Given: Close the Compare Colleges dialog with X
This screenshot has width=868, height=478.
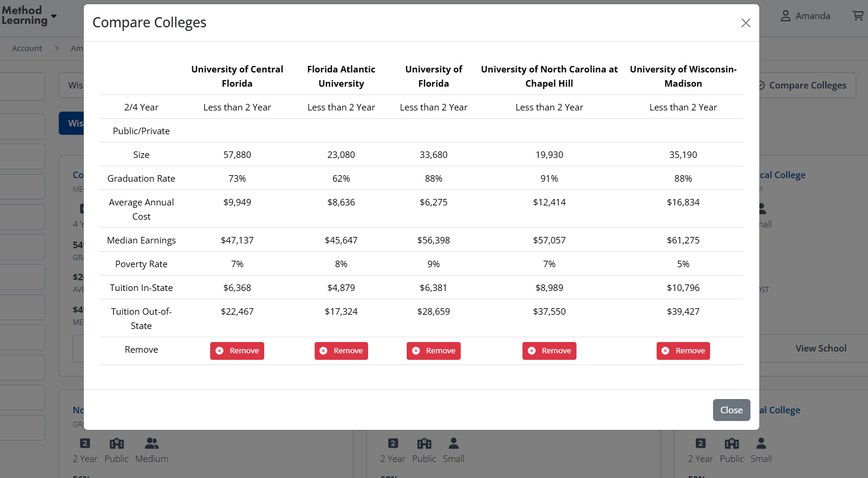Looking at the screenshot, I should pos(746,23).
